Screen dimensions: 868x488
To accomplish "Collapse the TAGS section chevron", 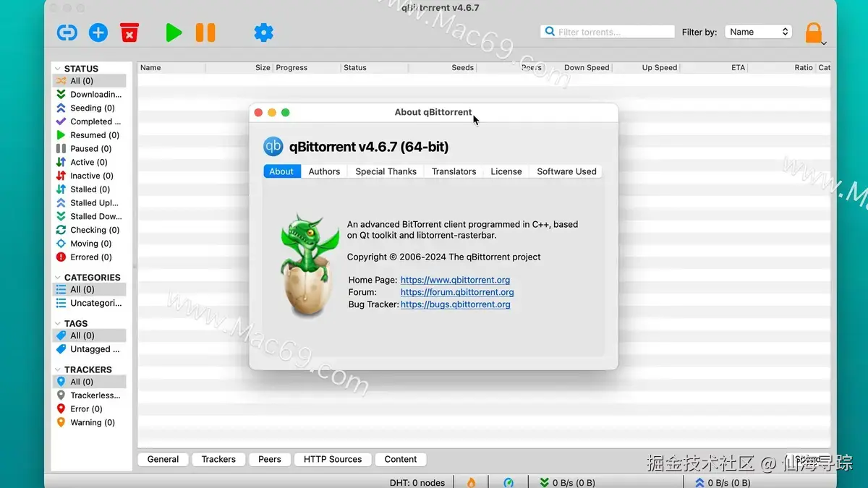I will pyautogui.click(x=57, y=324).
